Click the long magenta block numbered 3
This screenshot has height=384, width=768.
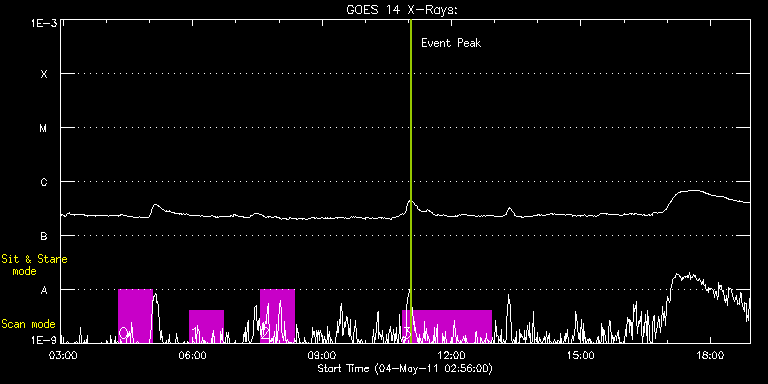447,326
